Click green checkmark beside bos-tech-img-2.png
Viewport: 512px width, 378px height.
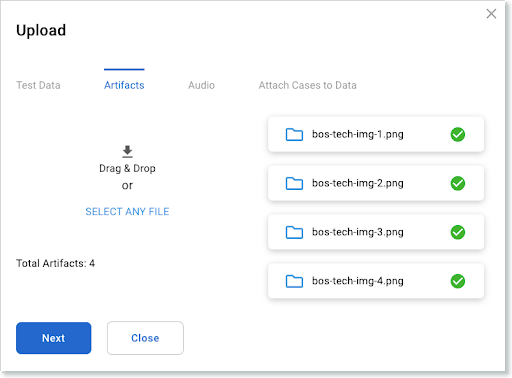(458, 183)
